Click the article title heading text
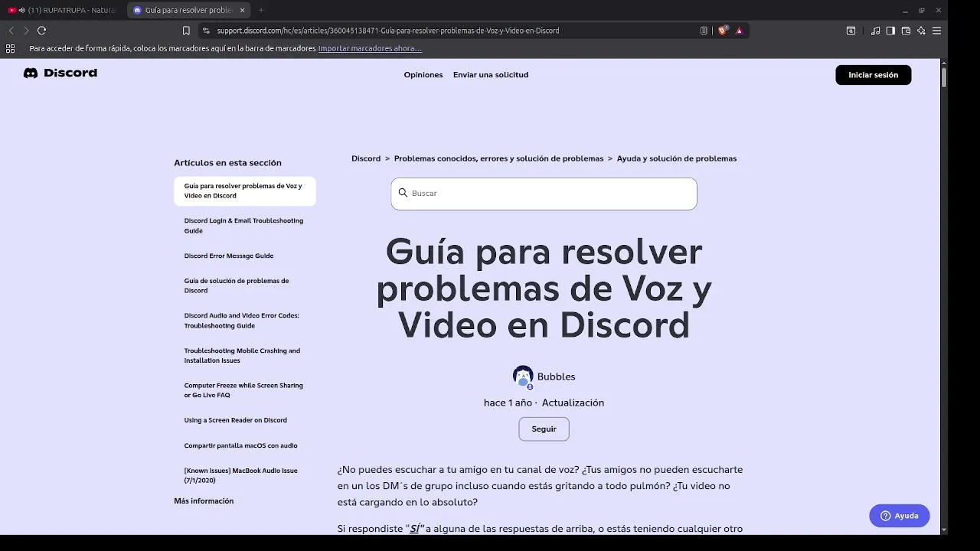 (x=544, y=288)
